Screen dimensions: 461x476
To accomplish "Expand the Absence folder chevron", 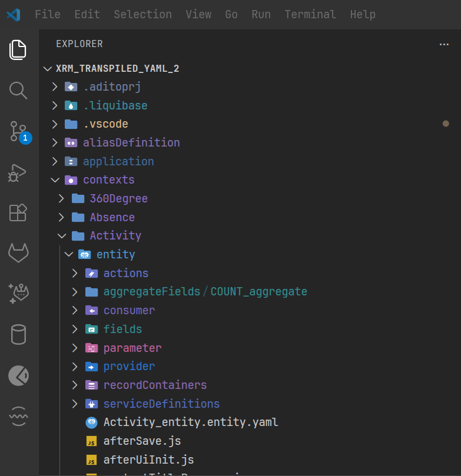I will [x=61, y=217].
